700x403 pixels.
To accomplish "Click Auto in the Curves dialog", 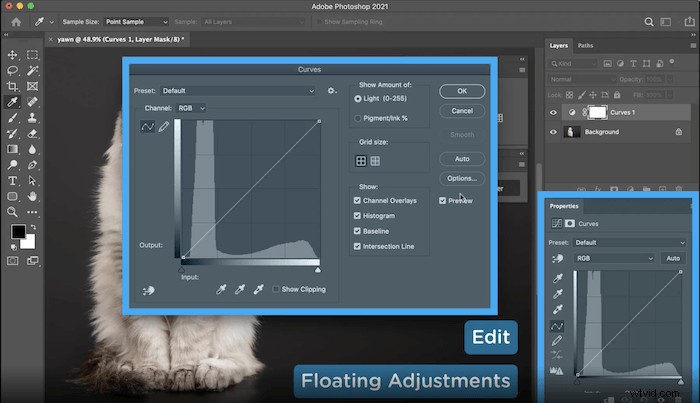I will tap(462, 159).
